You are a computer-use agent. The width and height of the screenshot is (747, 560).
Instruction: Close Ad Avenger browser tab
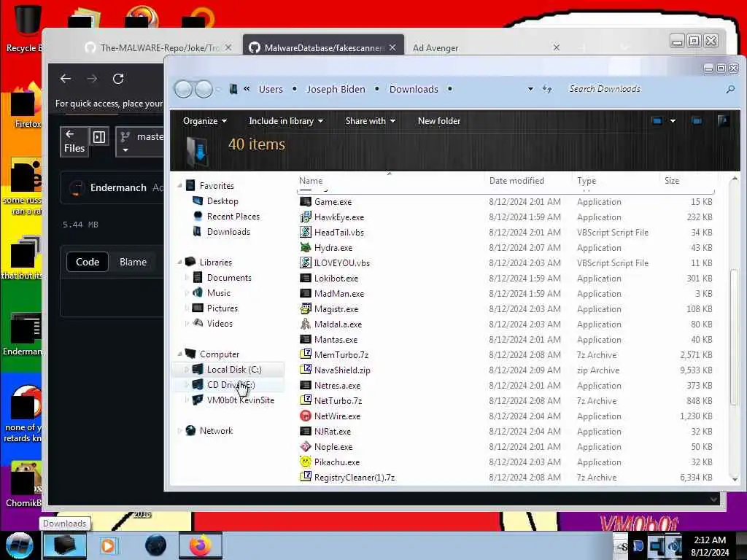[x=556, y=47]
